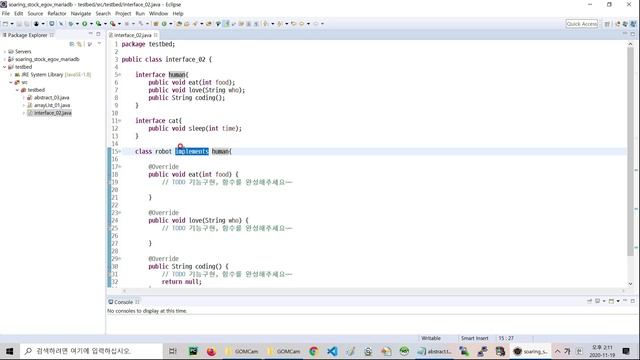Click the scroll down arrow of editor scrollbar

tap(630, 284)
